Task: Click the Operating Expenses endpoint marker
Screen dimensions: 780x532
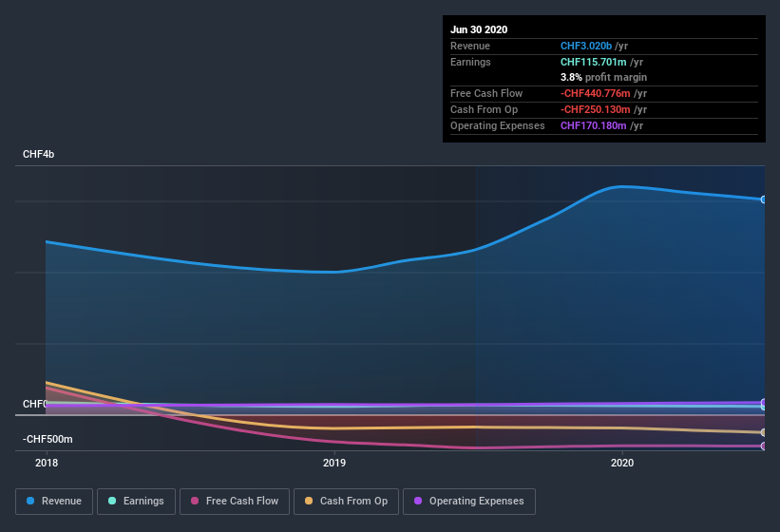Action: [764, 402]
